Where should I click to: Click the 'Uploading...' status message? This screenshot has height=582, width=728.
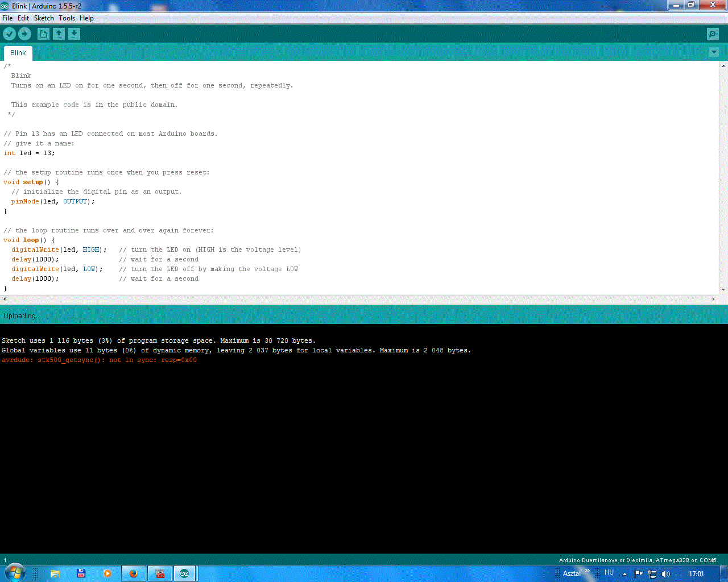click(22, 316)
